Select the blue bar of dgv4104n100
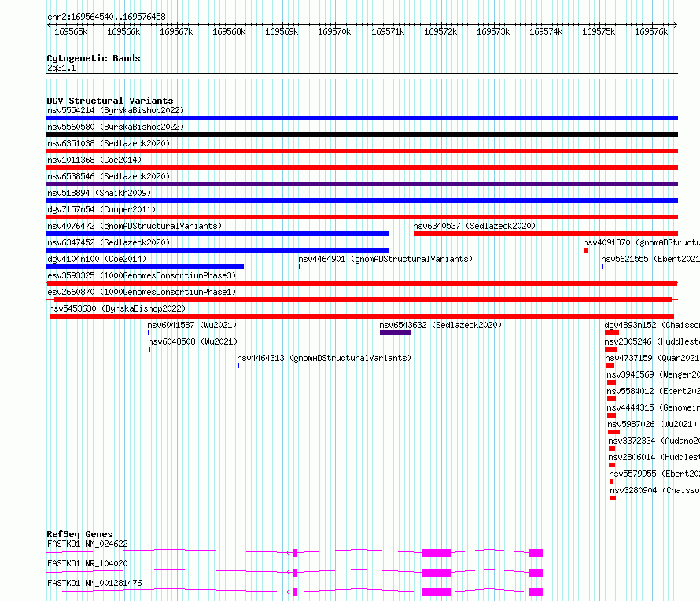This screenshot has height=601, width=700. [x=145, y=267]
